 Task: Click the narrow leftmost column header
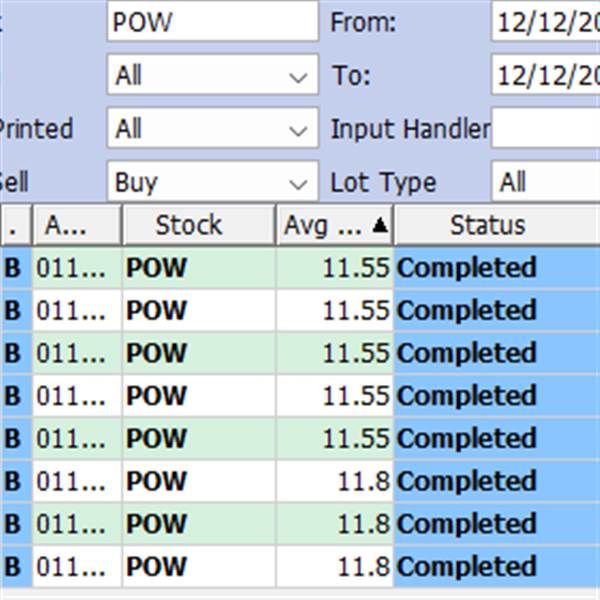tap(14, 226)
